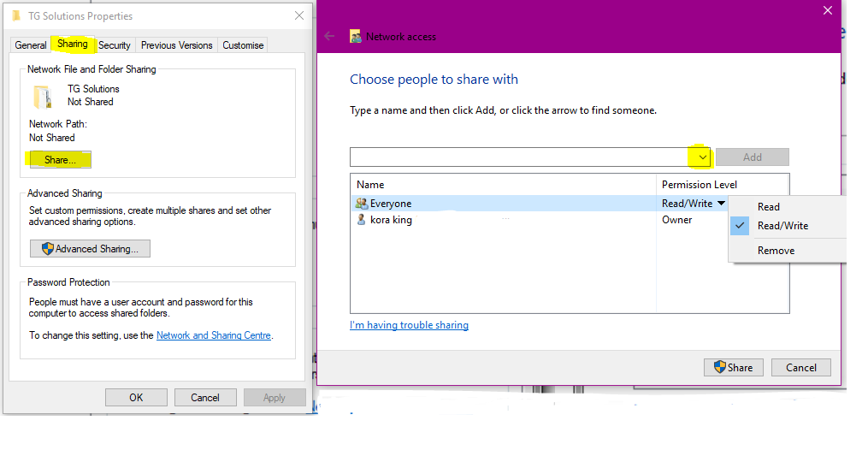Click the TG Solutions folder icon in sharing panel
Image resolution: width=868 pixels, height=450 pixels.
tap(43, 97)
